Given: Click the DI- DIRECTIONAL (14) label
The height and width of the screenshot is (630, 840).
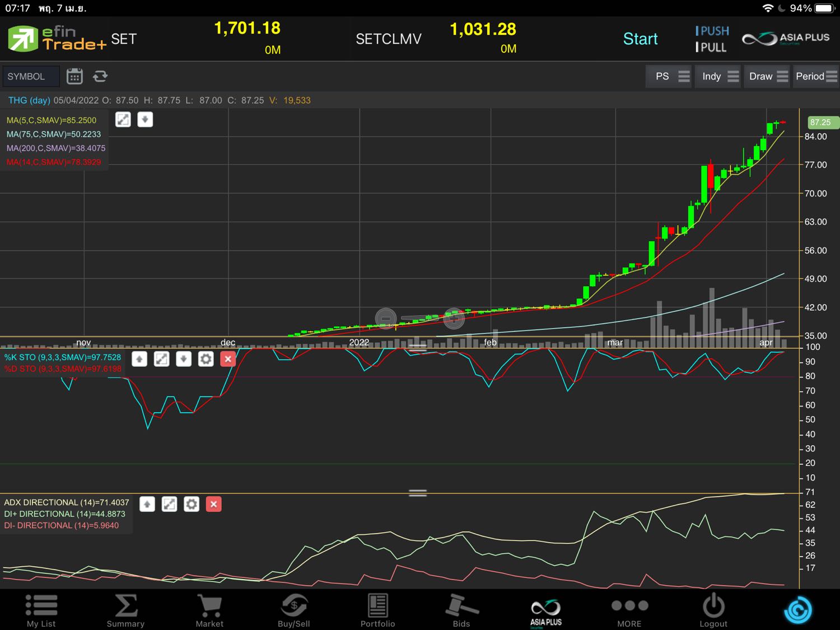Looking at the screenshot, I should coord(62,526).
